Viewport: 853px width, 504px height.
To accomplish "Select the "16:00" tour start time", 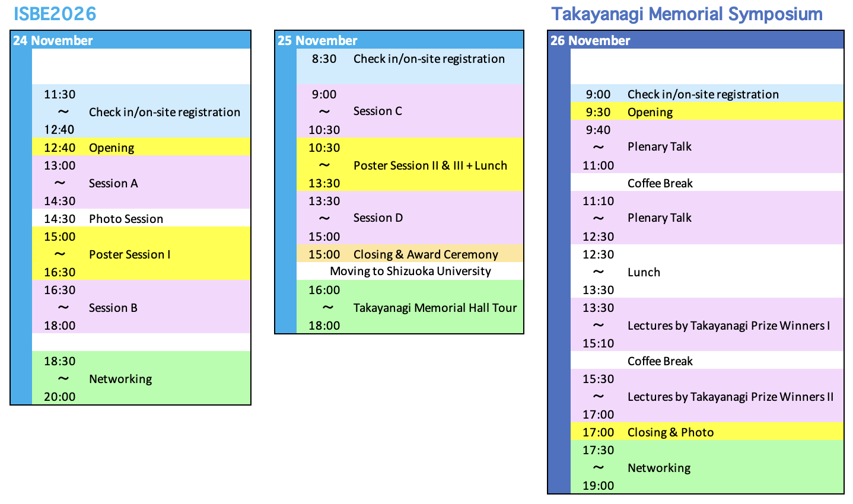I will [x=324, y=290].
